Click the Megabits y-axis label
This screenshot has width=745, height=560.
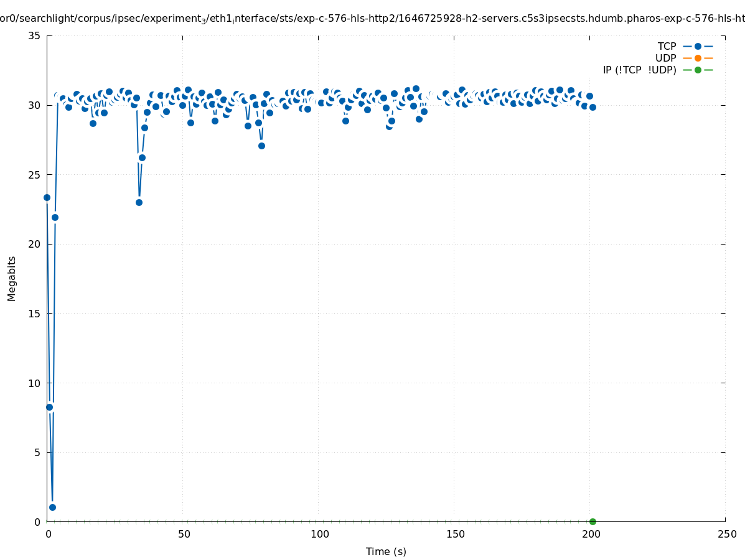[12, 278]
